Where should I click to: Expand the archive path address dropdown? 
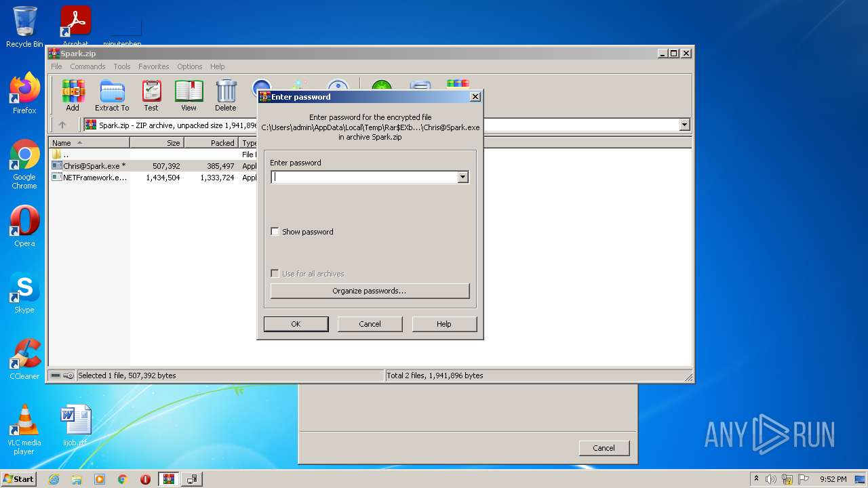pyautogui.click(x=684, y=125)
